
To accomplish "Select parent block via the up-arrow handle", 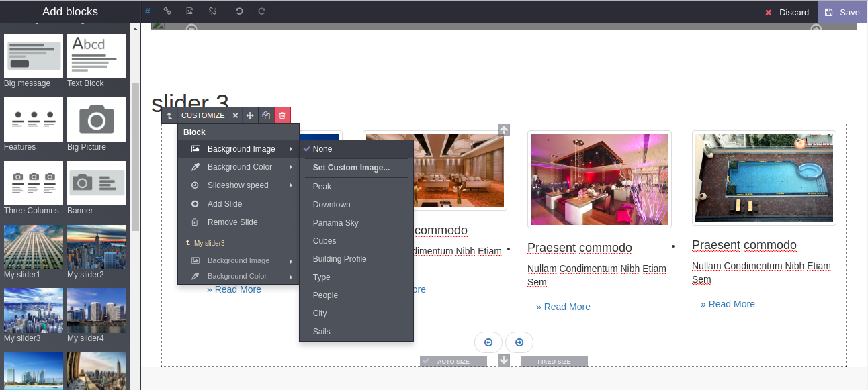I will point(169,115).
